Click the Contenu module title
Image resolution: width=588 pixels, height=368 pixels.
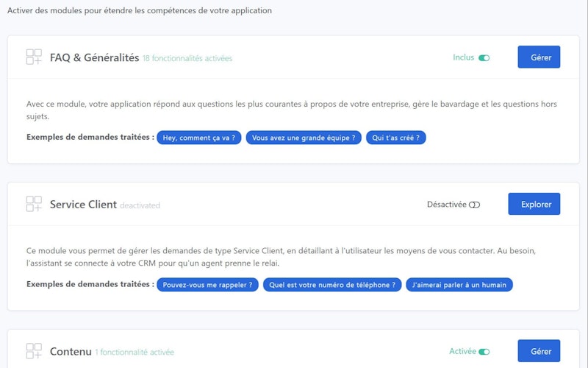(x=70, y=351)
